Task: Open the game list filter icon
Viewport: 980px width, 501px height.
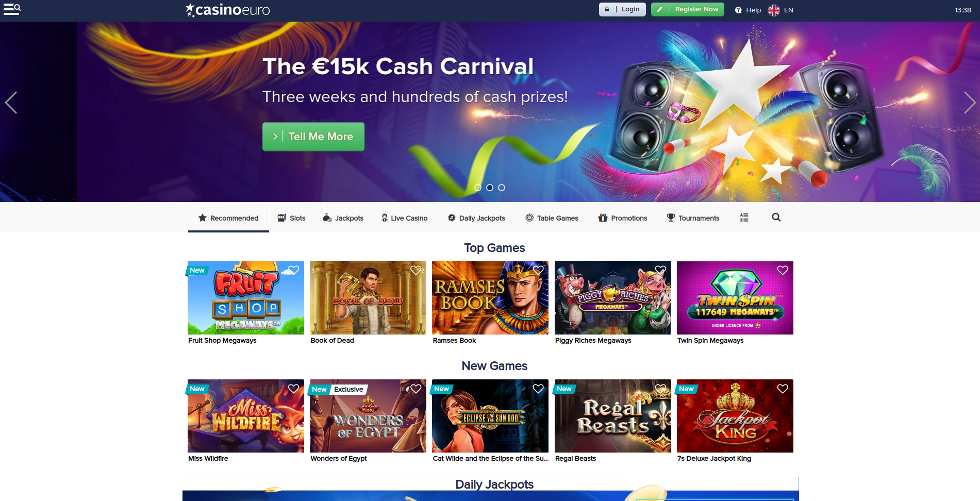Action: 744,218
